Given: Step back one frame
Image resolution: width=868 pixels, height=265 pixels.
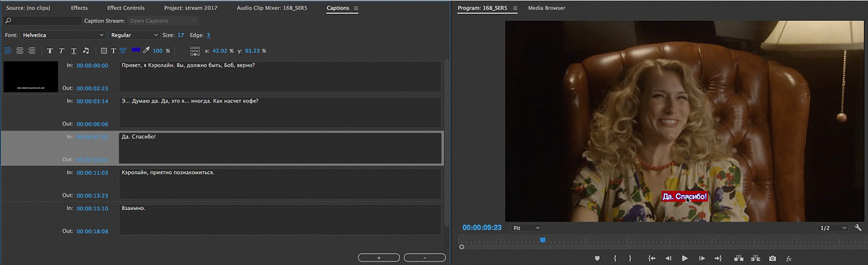Looking at the screenshot, I should click(x=668, y=258).
